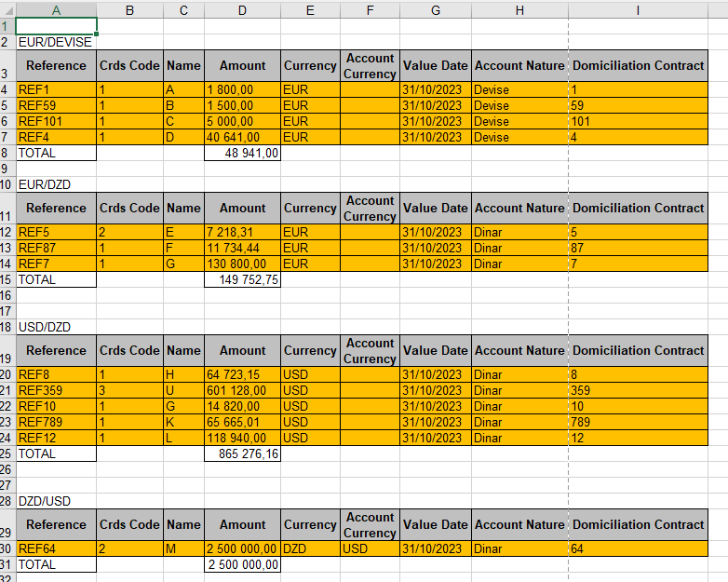Select column G header
The height and width of the screenshot is (582, 728).
pos(436,10)
